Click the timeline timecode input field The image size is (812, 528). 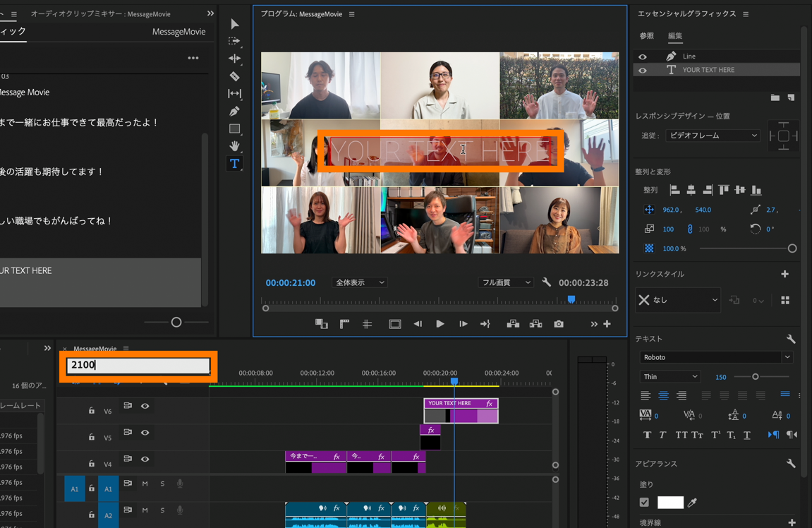[x=138, y=365]
